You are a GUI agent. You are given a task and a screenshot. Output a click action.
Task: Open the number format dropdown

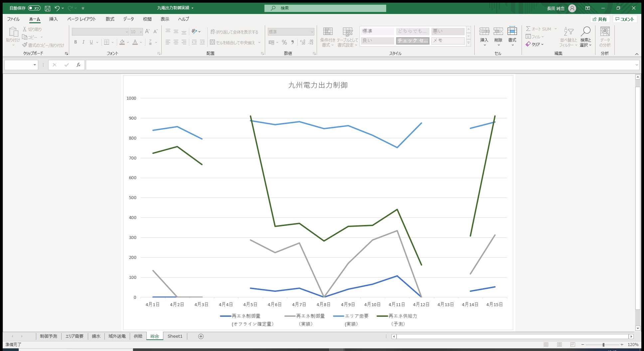312,32
